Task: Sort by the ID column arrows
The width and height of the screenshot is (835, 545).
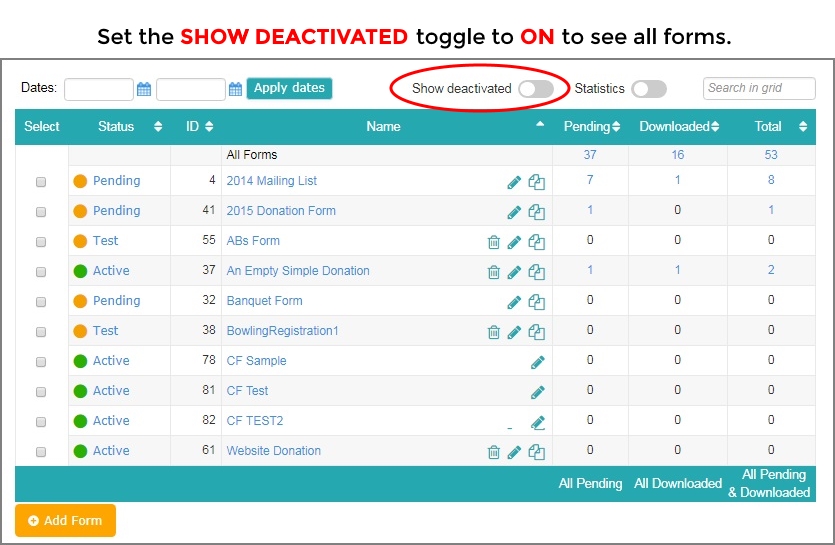Action: click(x=209, y=126)
